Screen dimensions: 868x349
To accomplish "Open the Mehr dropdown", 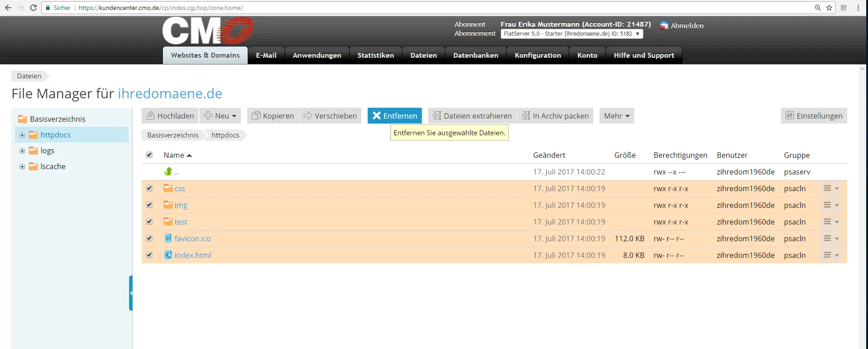I will click(x=617, y=116).
